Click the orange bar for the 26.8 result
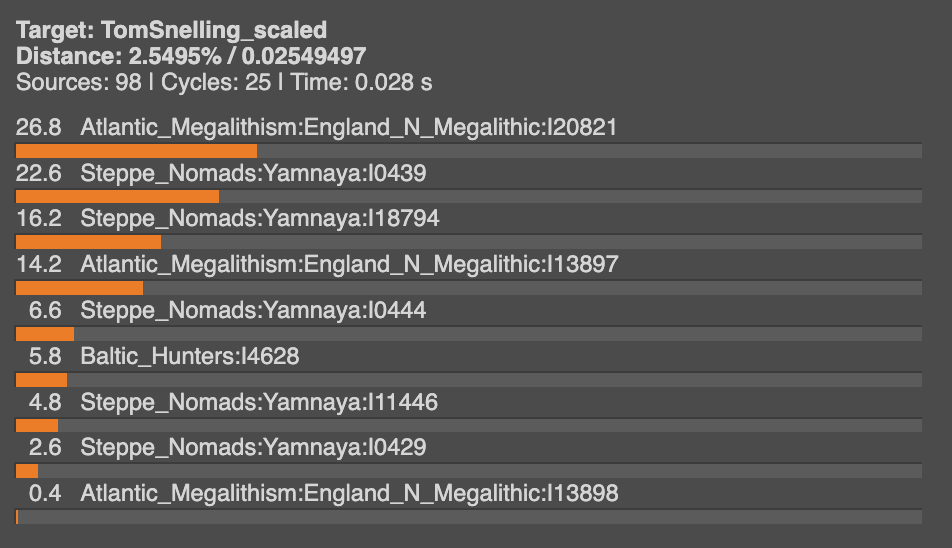The height and width of the screenshot is (548, 952). (x=136, y=151)
